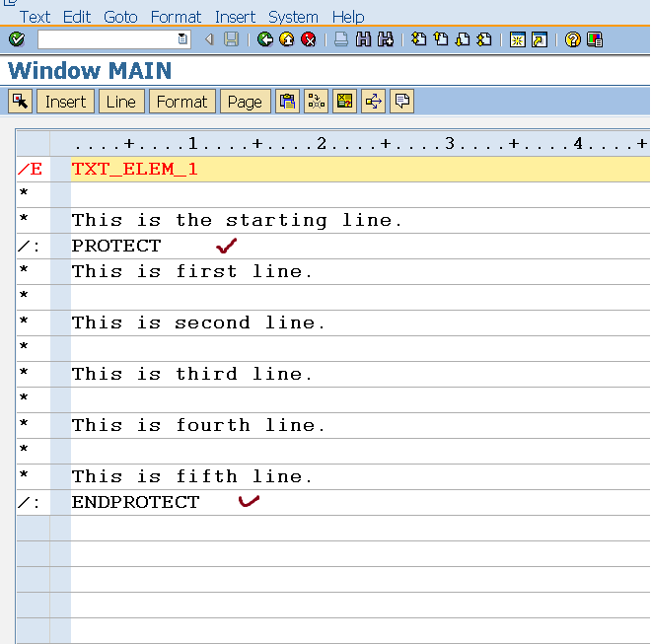Click the * tag beside 'This is fifth line.'
The height and width of the screenshot is (644, 651).
(x=24, y=475)
